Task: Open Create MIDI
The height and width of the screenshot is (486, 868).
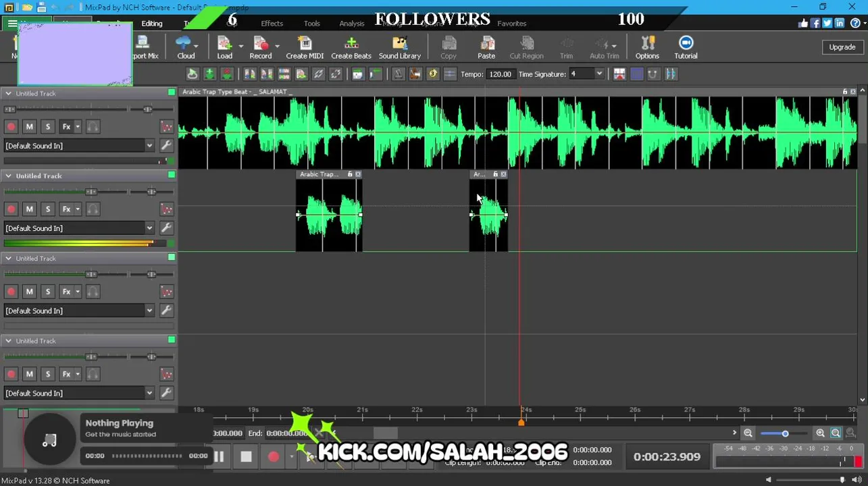Action: tap(305, 47)
